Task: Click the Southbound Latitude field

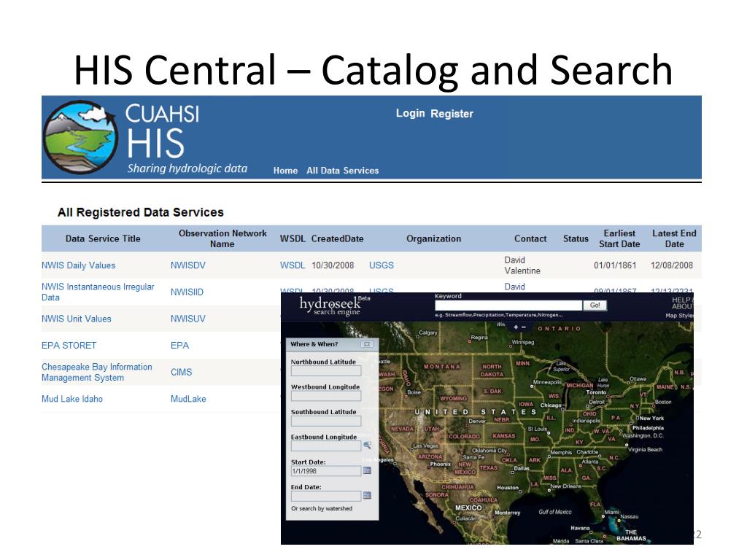Action: pos(326,421)
